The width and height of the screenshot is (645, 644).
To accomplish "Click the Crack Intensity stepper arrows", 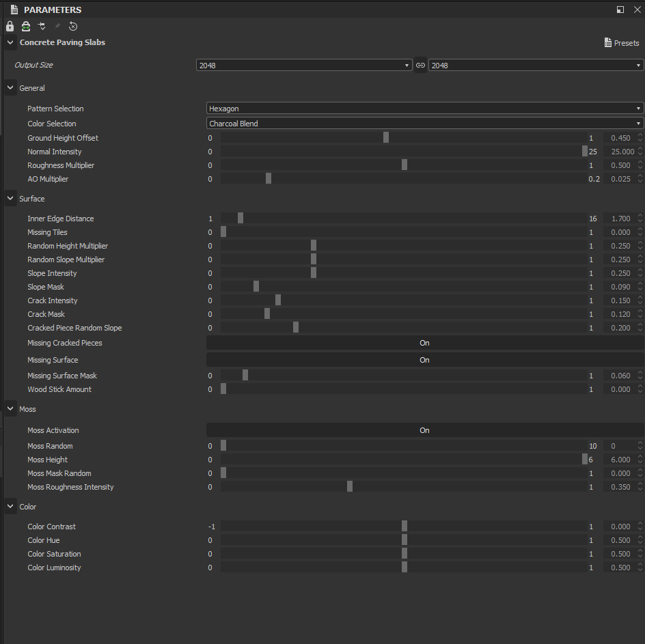I will 640,300.
